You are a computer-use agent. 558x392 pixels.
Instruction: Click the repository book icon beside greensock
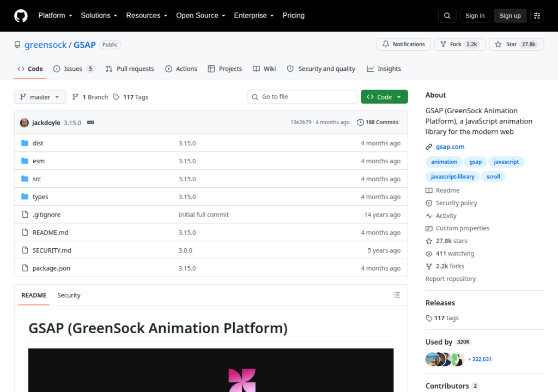tap(17, 45)
